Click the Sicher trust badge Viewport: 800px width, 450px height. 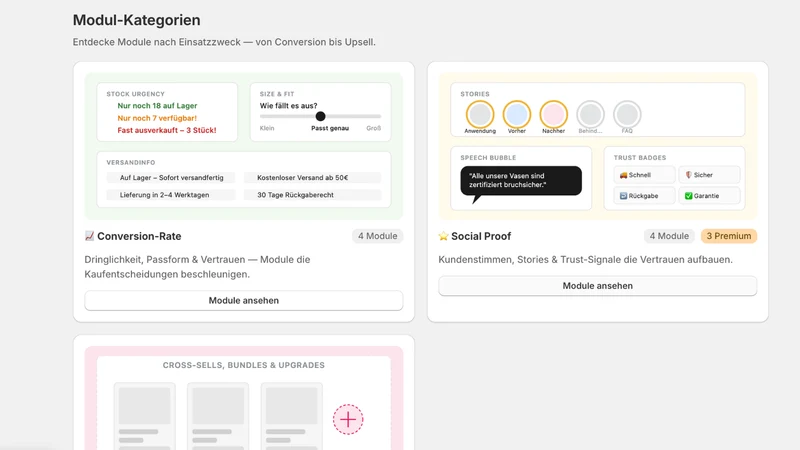click(709, 175)
